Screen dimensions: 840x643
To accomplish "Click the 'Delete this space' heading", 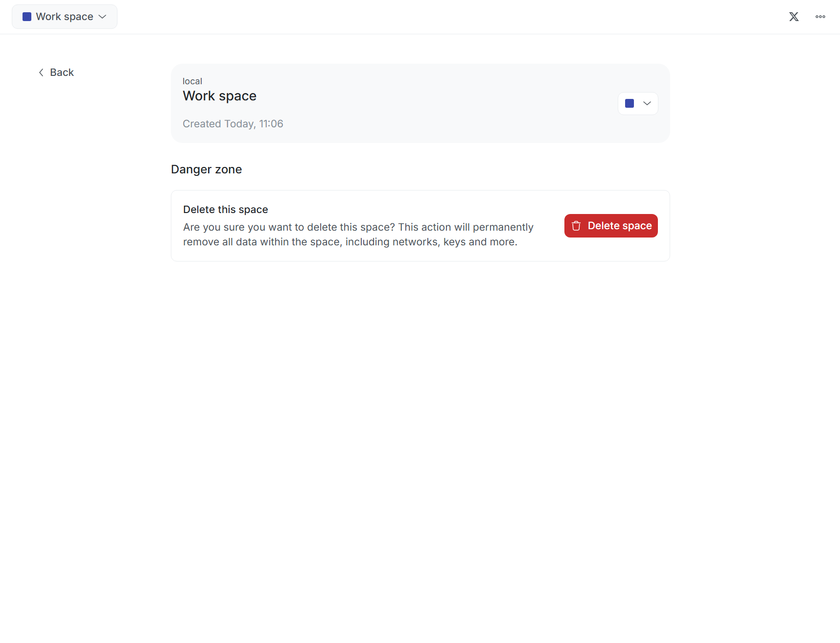I will click(225, 210).
